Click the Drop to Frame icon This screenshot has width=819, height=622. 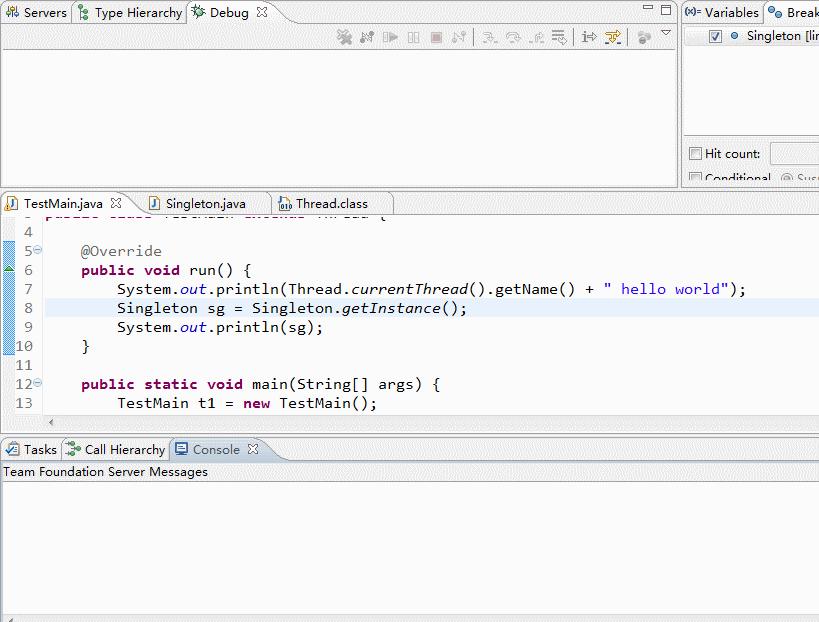(x=558, y=37)
